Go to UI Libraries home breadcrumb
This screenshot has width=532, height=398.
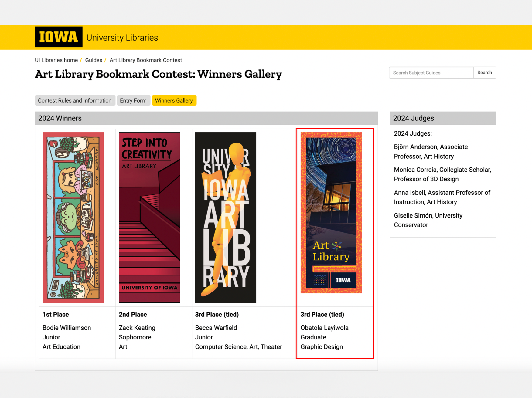(x=56, y=60)
